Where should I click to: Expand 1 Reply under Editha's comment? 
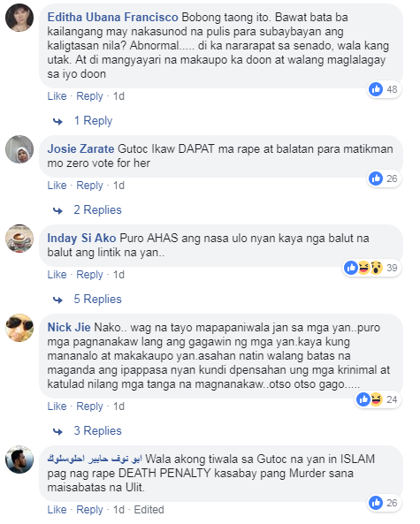tap(93, 121)
